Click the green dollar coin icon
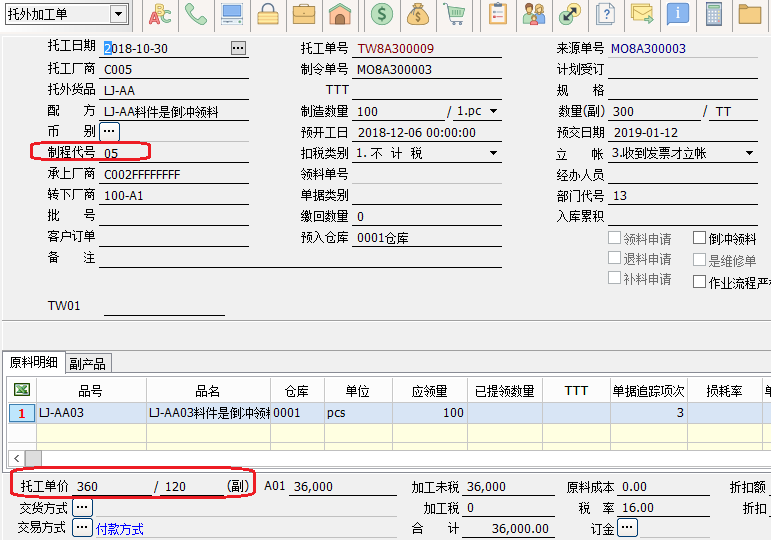The image size is (771, 540). [x=381, y=14]
